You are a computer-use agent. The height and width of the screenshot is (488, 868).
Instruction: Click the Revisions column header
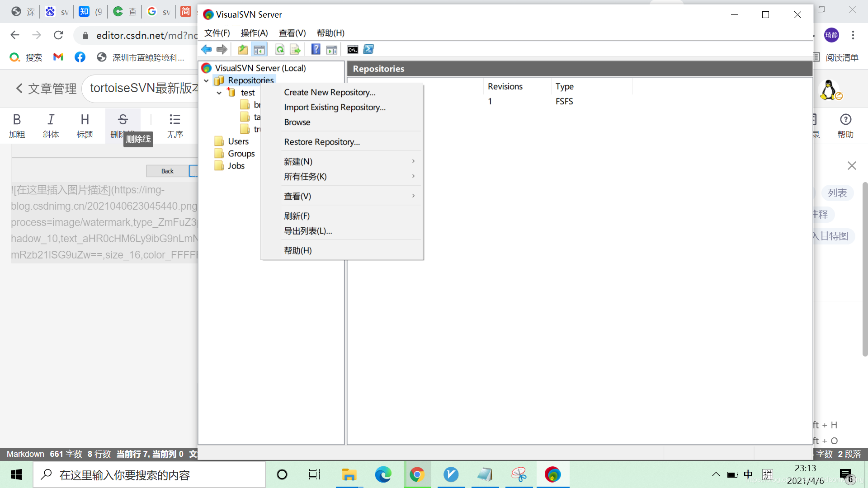coord(505,86)
